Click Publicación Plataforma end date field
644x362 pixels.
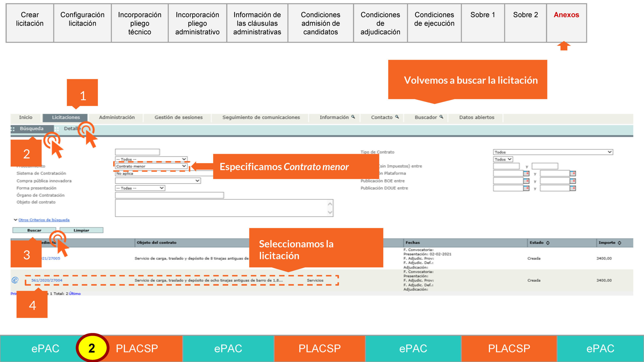[x=555, y=173]
